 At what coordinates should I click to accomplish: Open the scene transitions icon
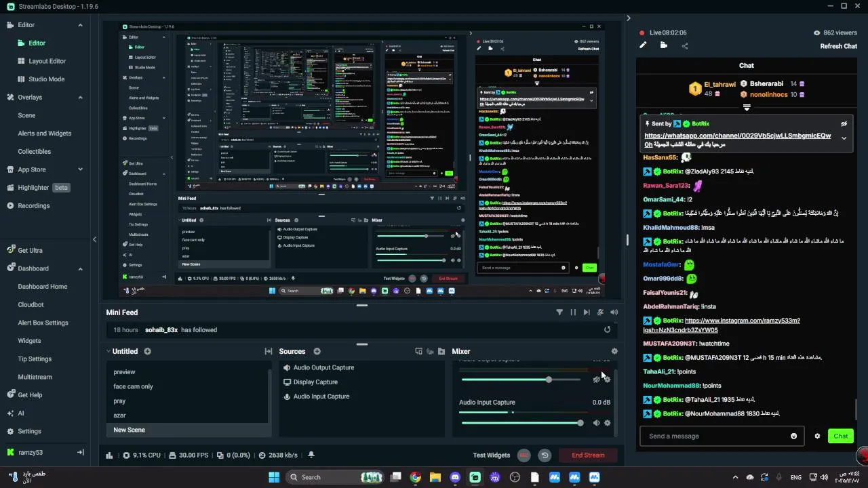[269, 351]
